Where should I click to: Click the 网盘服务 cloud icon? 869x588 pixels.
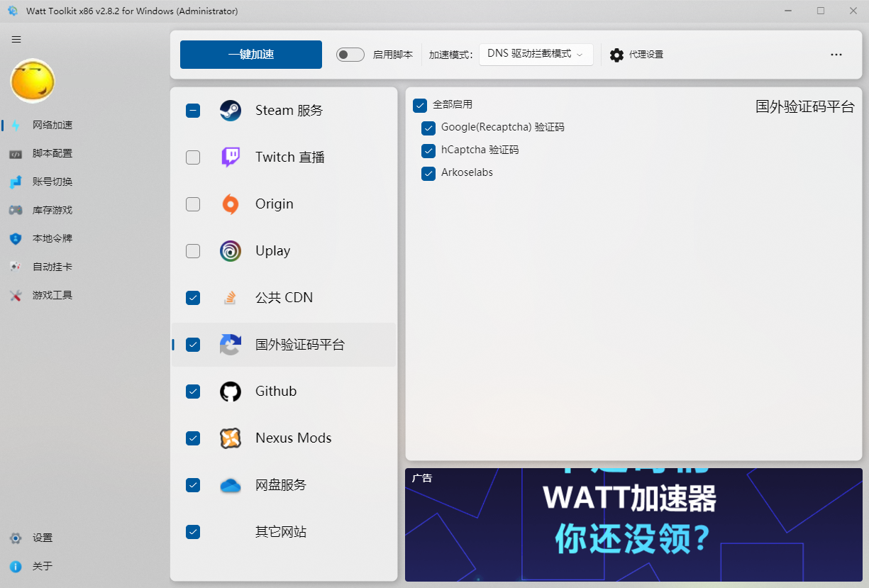coord(231,485)
